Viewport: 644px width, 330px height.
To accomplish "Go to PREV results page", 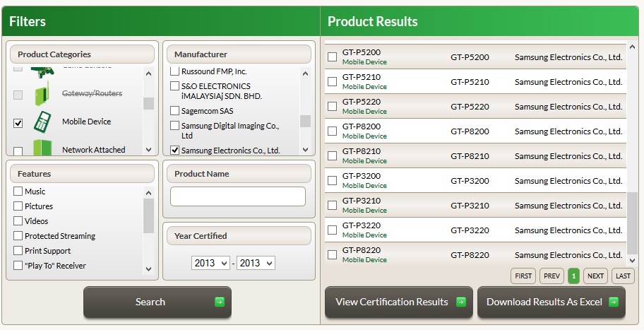I will tap(551, 276).
